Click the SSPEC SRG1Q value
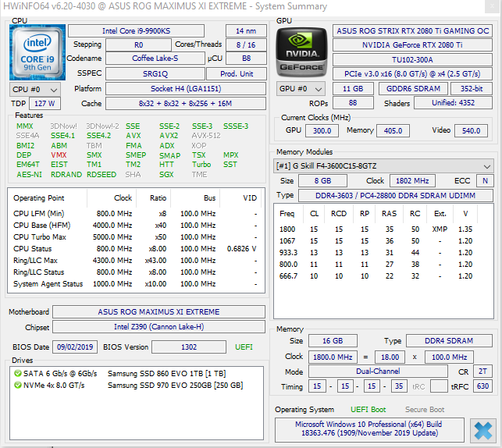The image size is (502, 448). point(155,73)
